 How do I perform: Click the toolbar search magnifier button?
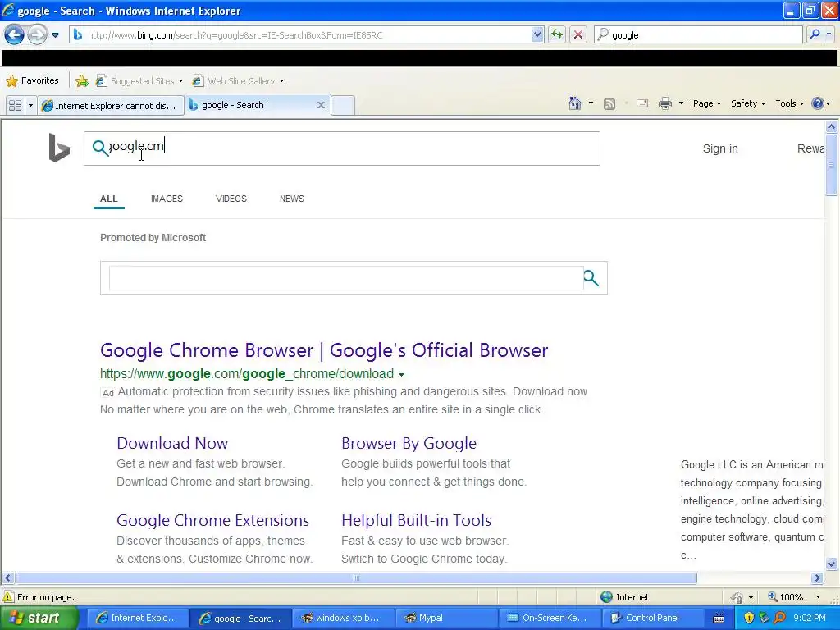(815, 34)
